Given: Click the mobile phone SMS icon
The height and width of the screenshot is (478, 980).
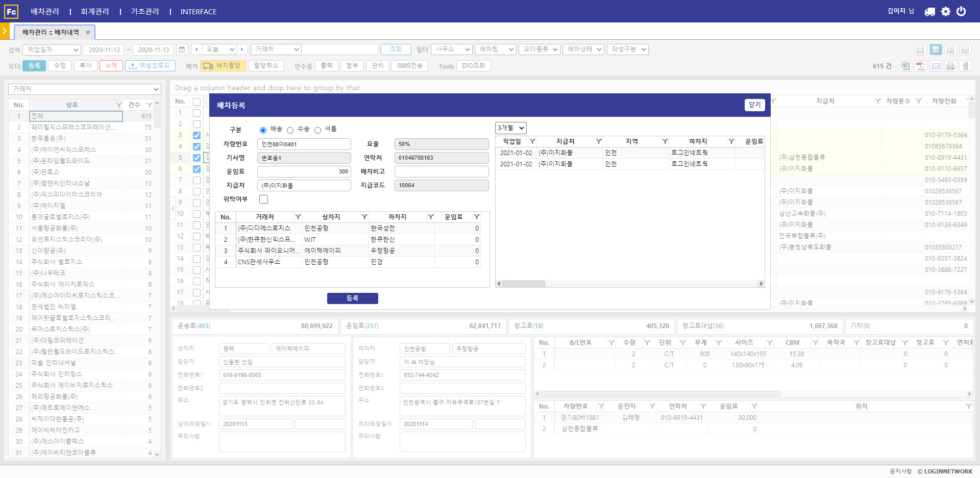Looking at the screenshot, I should point(965,66).
